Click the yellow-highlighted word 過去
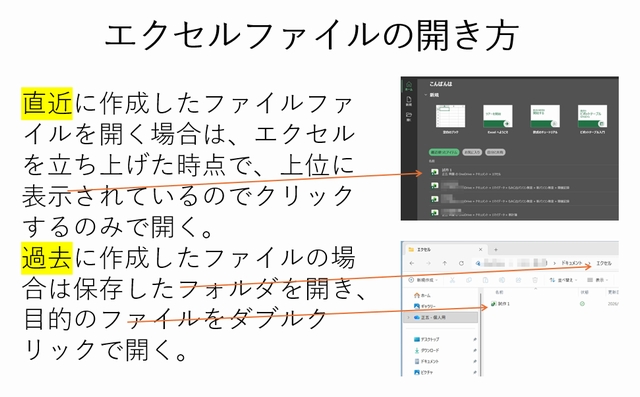 tap(47, 258)
